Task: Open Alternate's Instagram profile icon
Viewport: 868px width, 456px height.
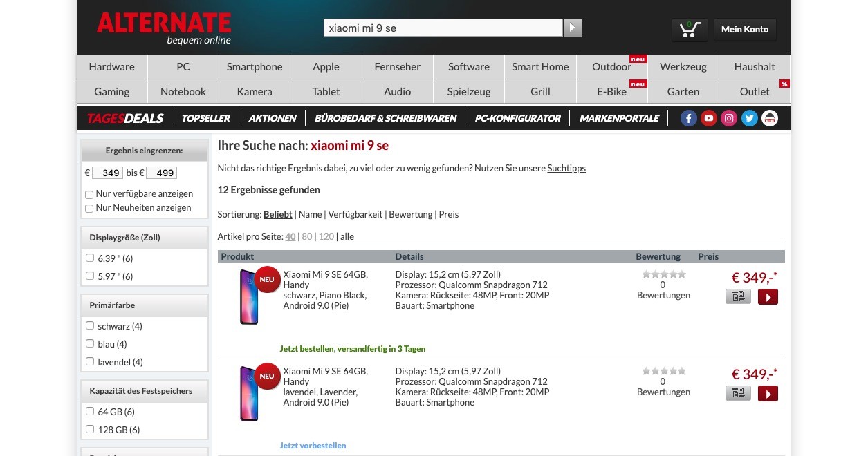Action: coord(729,118)
